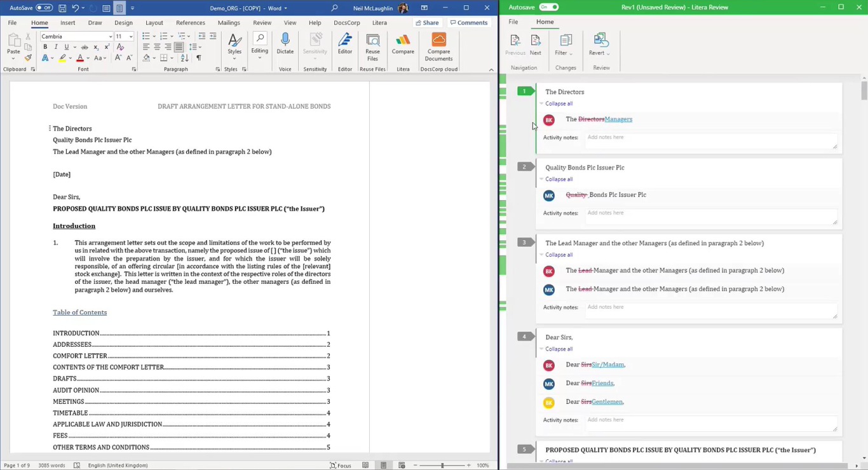The width and height of the screenshot is (868, 470).
Task: Show paragraph marks with the pilcrow icon
Action: pyautogui.click(x=198, y=57)
